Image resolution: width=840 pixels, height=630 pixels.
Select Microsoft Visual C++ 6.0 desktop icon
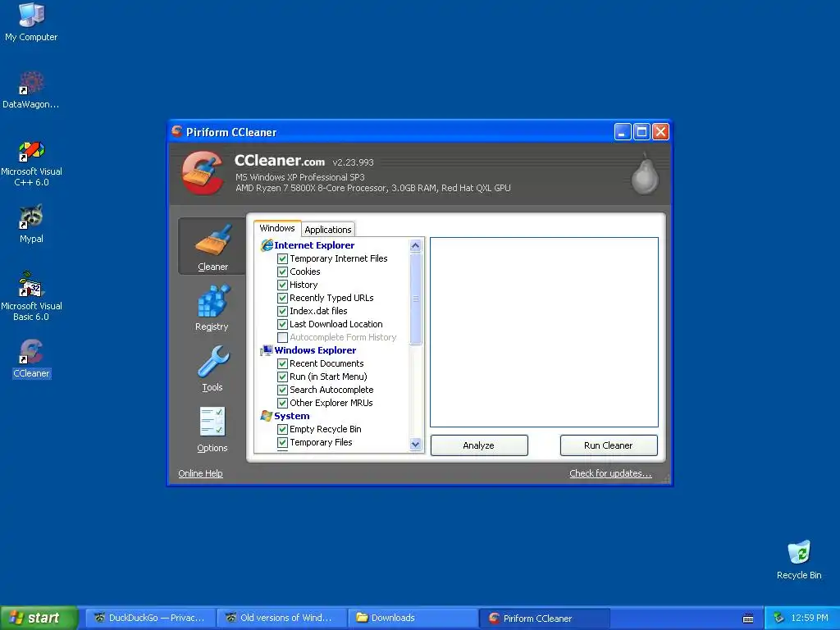click(31, 163)
